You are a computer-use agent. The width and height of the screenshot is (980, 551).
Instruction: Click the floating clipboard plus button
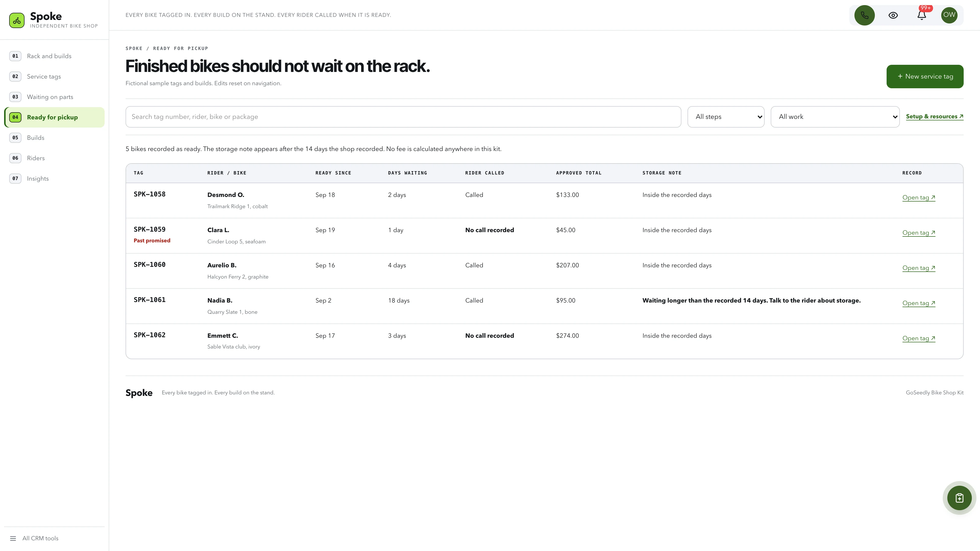(x=959, y=498)
